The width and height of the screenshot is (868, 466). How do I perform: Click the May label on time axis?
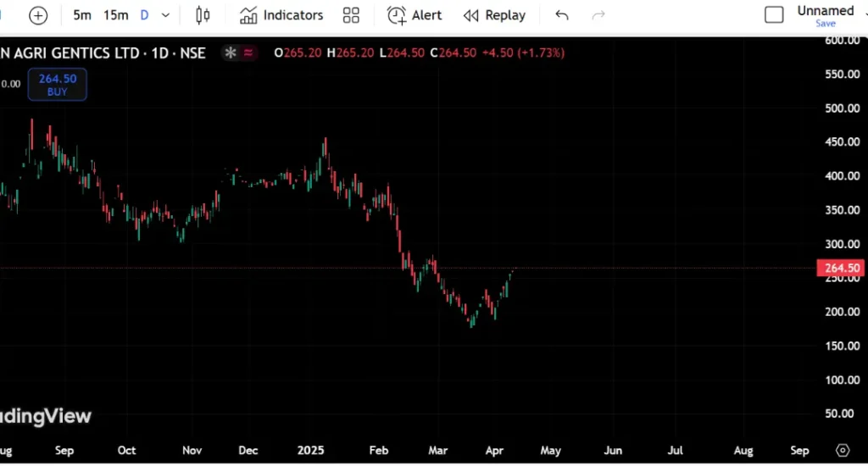(x=550, y=451)
